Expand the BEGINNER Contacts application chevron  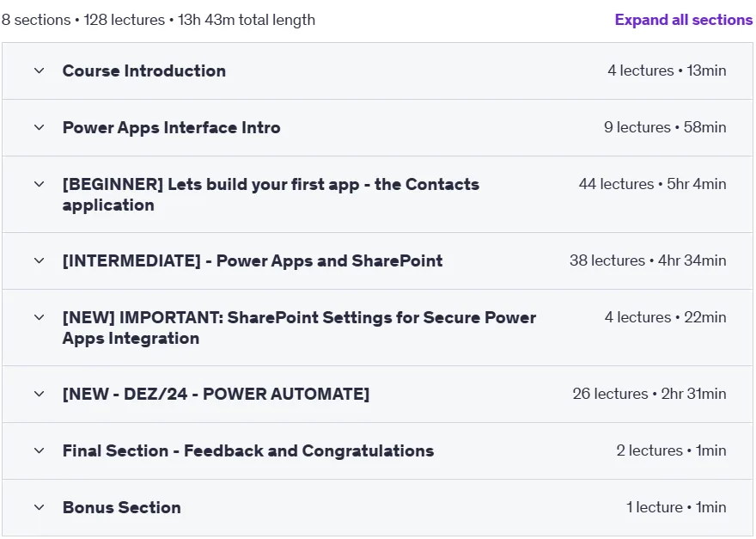coord(39,184)
